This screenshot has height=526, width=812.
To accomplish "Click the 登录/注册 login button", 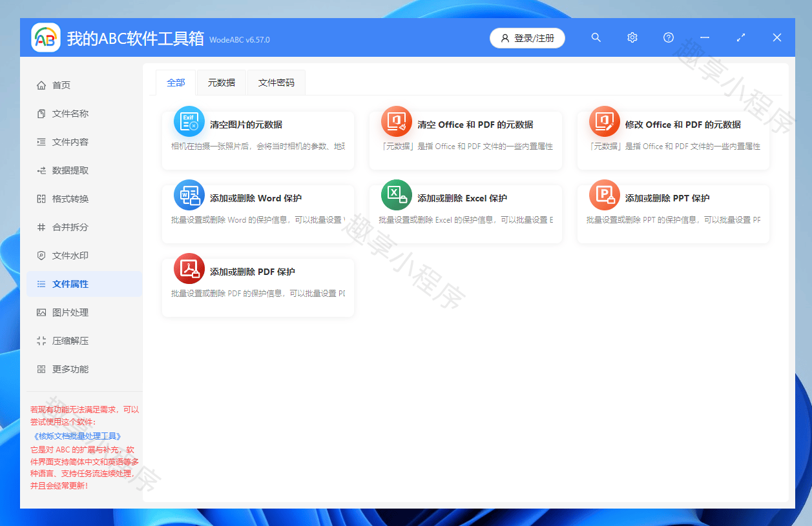I will coord(527,38).
